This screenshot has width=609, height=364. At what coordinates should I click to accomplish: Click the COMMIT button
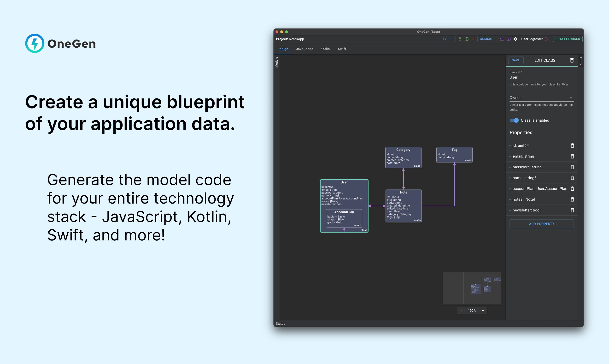click(486, 39)
